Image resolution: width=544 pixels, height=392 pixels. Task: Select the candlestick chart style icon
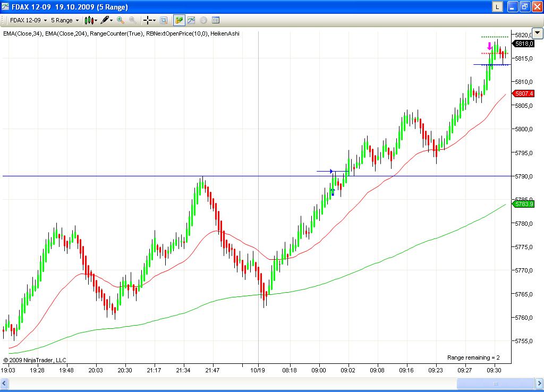point(89,20)
